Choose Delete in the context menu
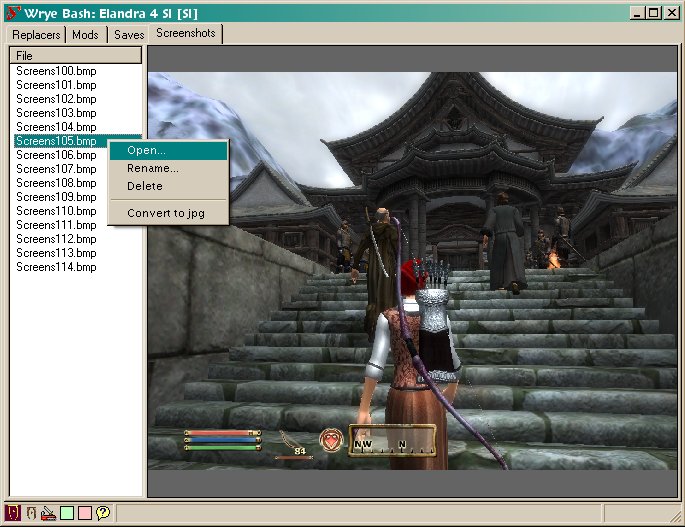This screenshot has height=527, width=685. click(x=169, y=186)
